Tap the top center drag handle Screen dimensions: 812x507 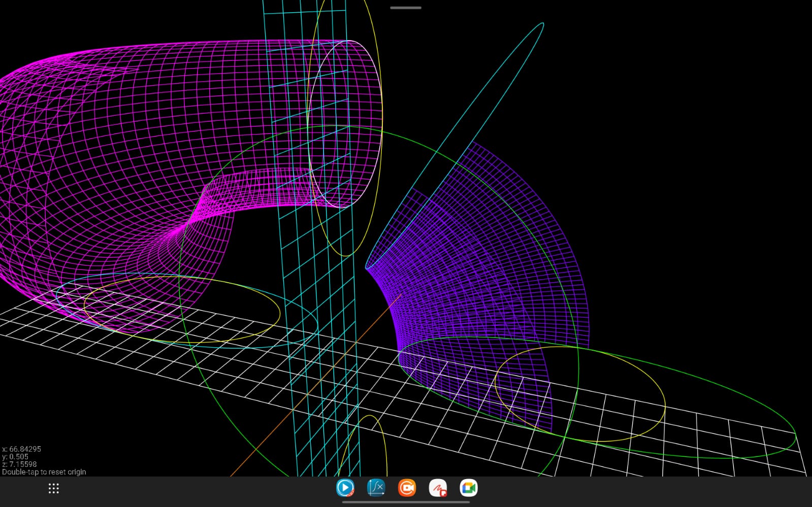[406, 8]
